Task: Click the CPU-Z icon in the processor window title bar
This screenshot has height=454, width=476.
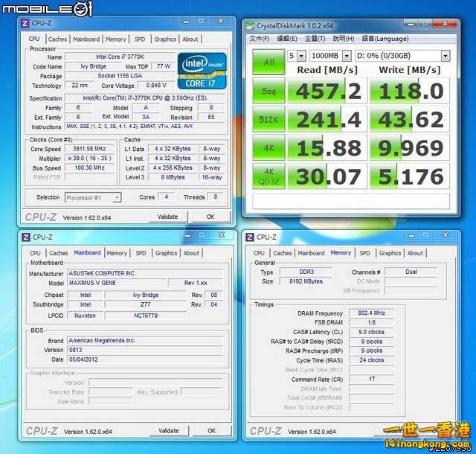Action: tap(25, 25)
